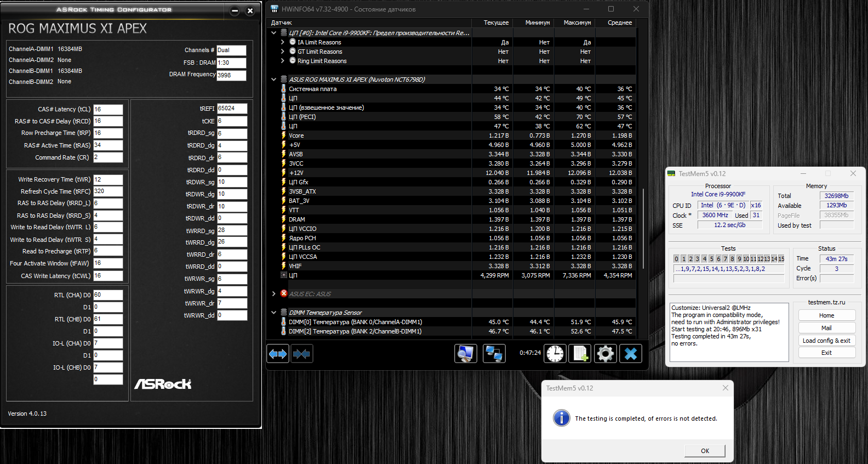Click the 32698Mb Total memory value
This screenshot has height=464, width=868.
837,196
